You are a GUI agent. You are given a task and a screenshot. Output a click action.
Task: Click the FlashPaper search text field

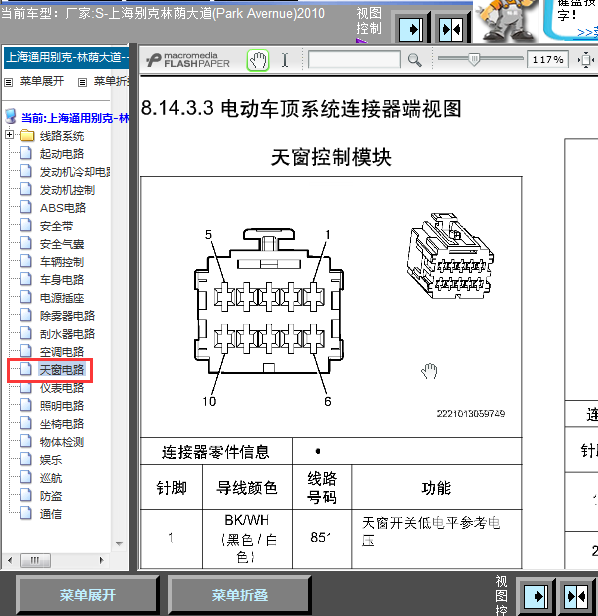click(354, 60)
